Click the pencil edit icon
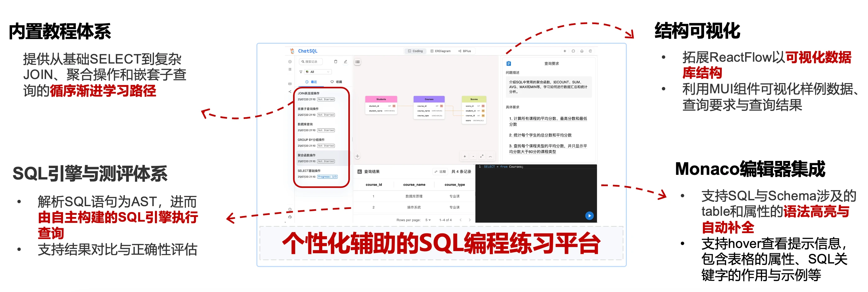868x292 pixels. [x=346, y=62]
